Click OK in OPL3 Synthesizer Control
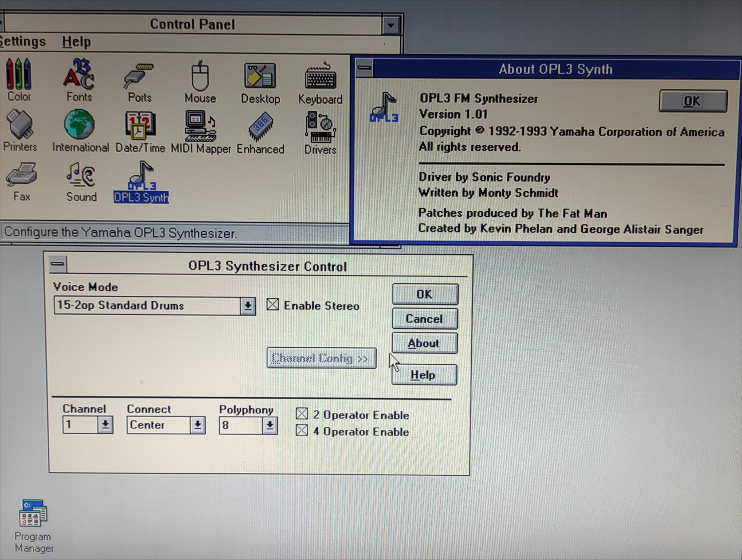The height and width of the screenshot is (560, 742). pos(425,294)
